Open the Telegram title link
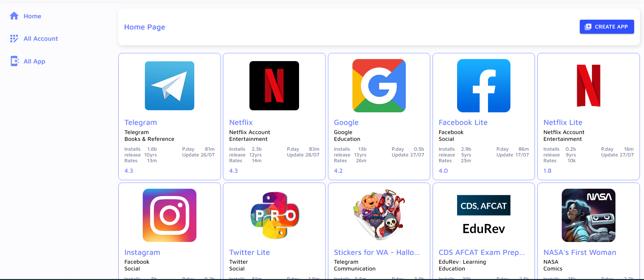The image size is (644, 280). pyautogui.click(x=140, y=123)
